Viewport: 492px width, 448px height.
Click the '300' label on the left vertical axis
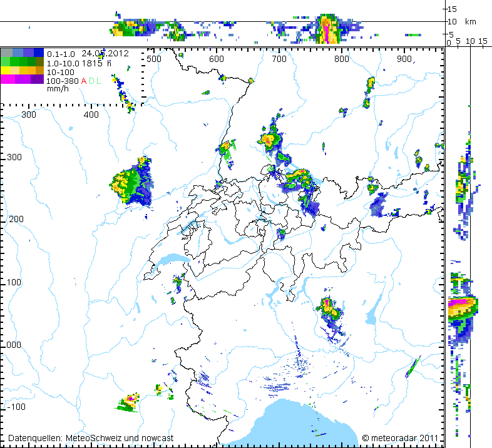[x=14, y=157]
